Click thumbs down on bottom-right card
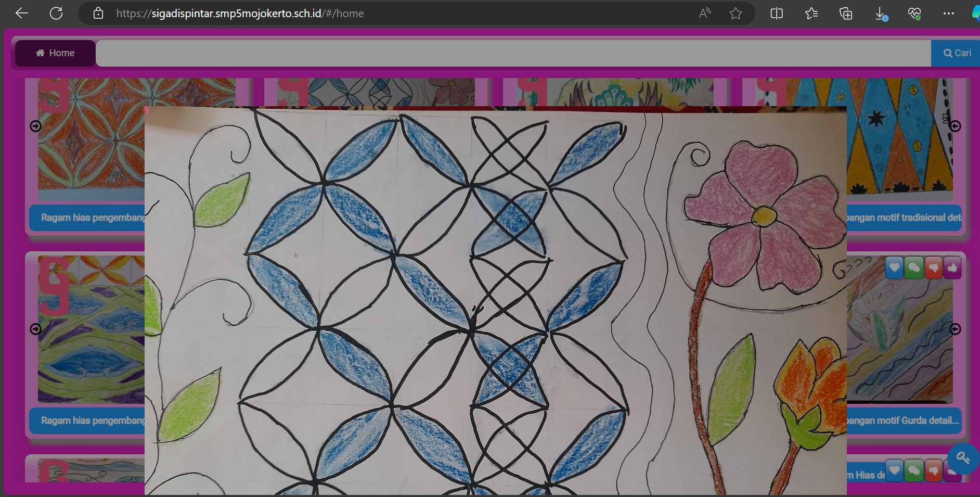Viewport: 980px width, 497px height. tap(933, 471)
